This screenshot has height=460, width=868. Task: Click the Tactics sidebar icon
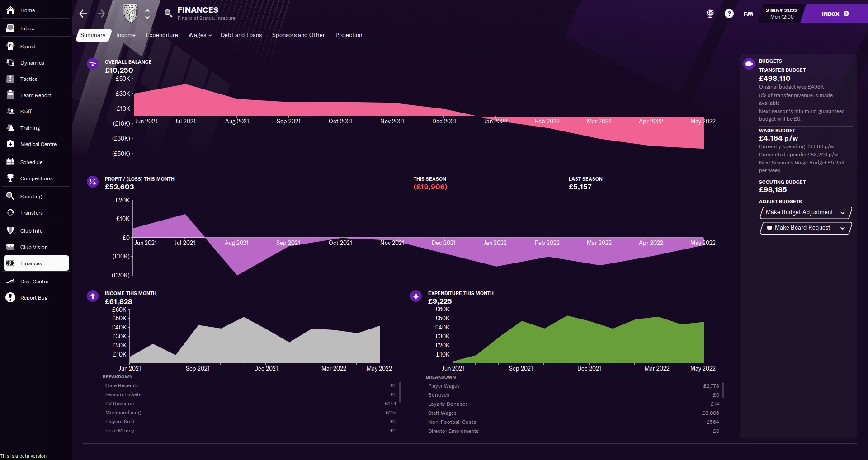pos(10,79)
